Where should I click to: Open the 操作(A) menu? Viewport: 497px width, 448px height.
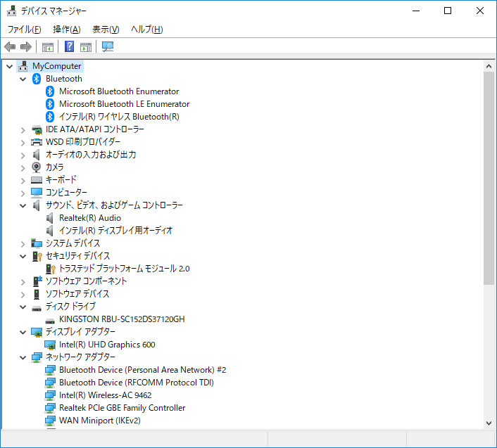tap(67, 30)
